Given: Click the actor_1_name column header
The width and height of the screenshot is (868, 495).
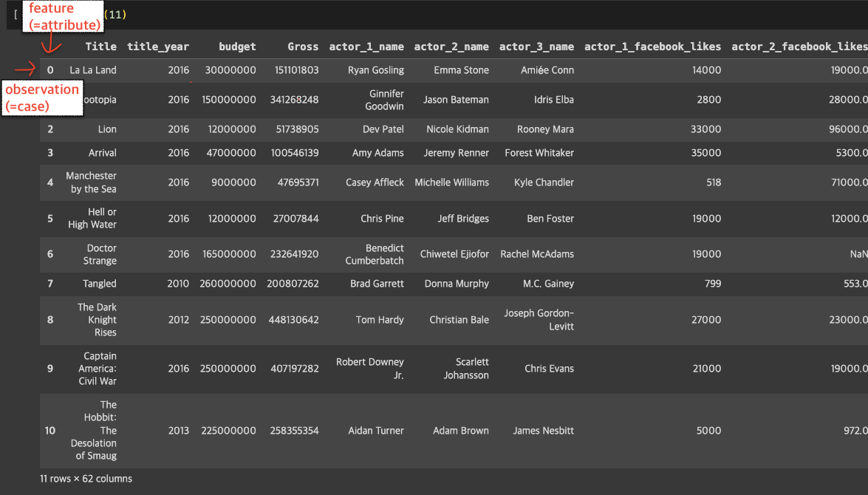Looking at the screenshot, I should 366,47.
